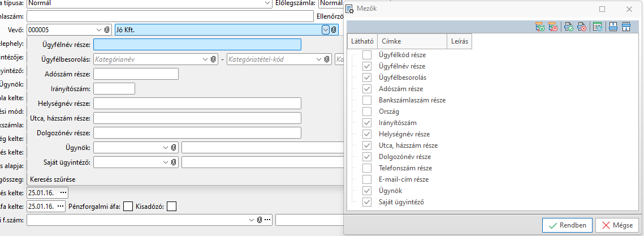
Task: Open Vevő code 000005 dropdown arrow
Action: coord(98,29)
